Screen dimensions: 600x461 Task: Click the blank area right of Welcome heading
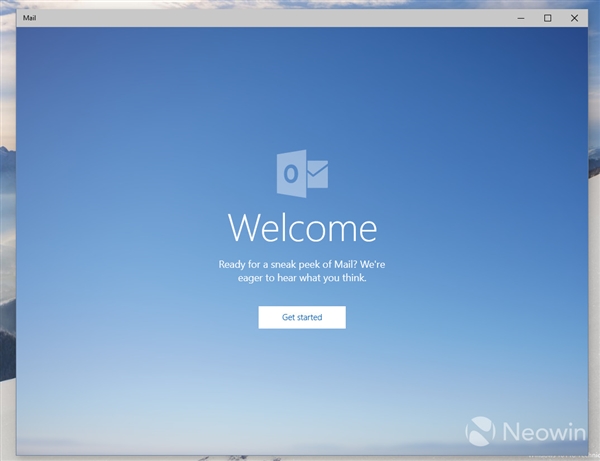[480, 228]
